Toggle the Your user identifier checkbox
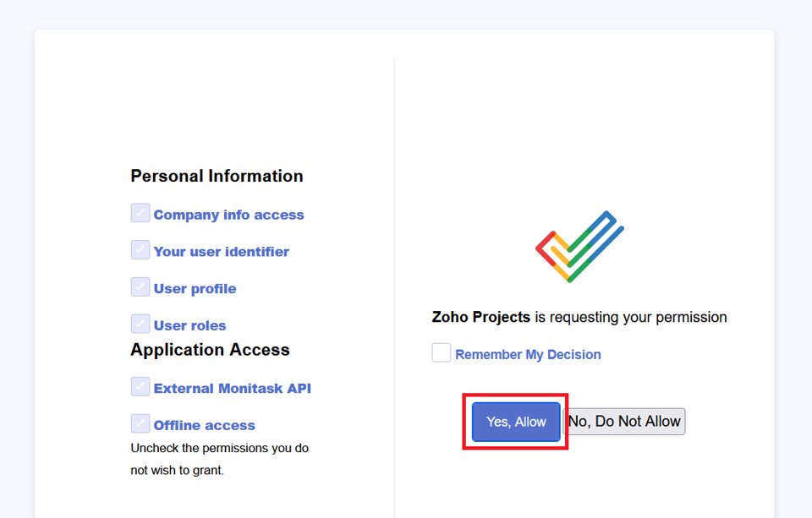The image size is (812, 518). (140, 250)
